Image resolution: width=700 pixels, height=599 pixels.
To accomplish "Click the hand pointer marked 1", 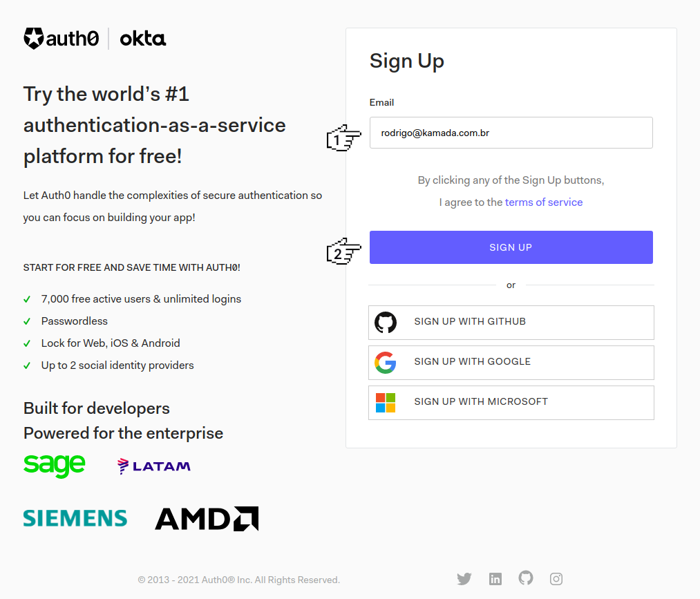I will tap(343, 139).
